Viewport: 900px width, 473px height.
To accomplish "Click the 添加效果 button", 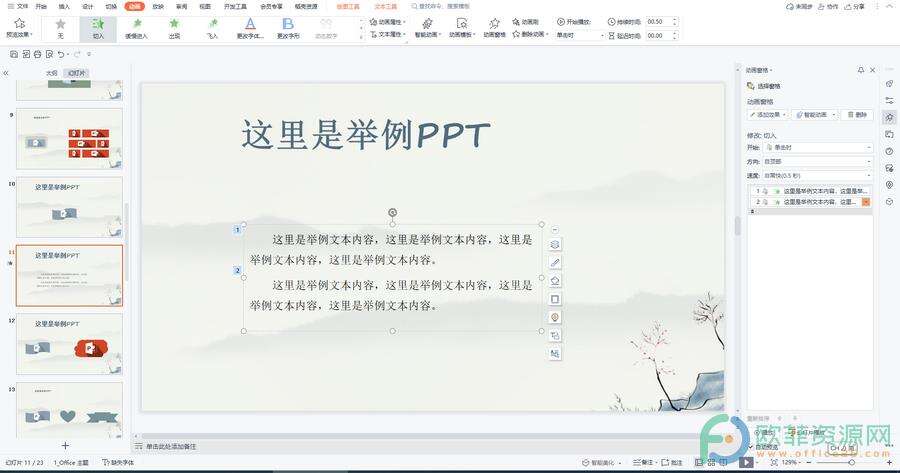I will point(767,115).
